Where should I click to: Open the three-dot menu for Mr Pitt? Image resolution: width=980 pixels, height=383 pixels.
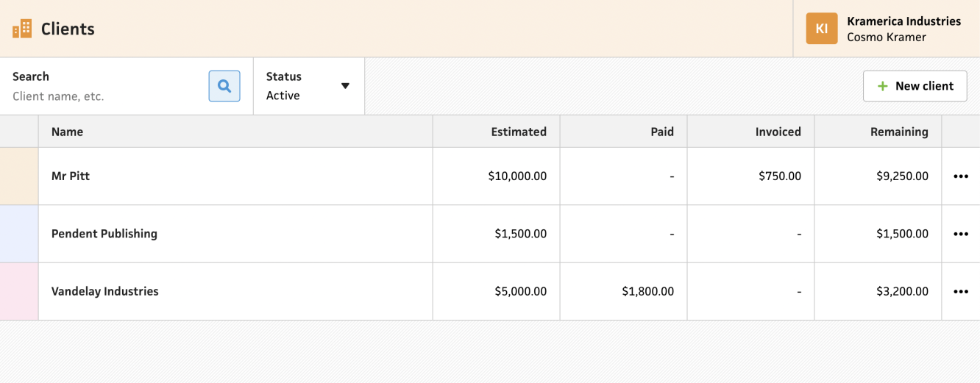click(960, 176)
